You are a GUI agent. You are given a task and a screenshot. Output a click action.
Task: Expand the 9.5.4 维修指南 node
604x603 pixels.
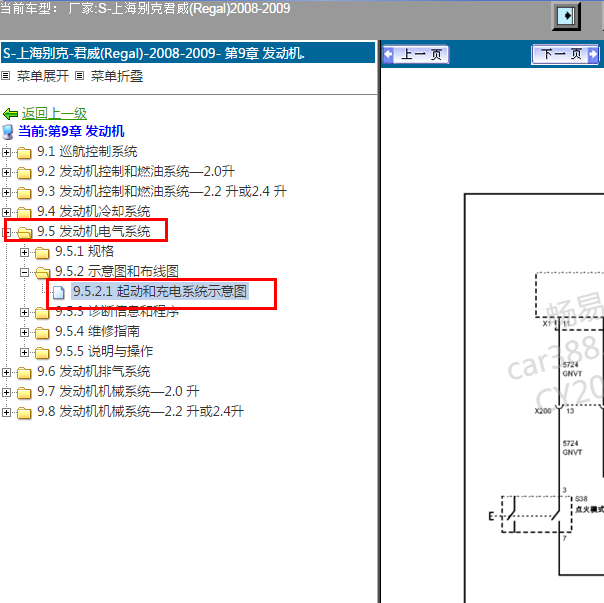[24, 333]
